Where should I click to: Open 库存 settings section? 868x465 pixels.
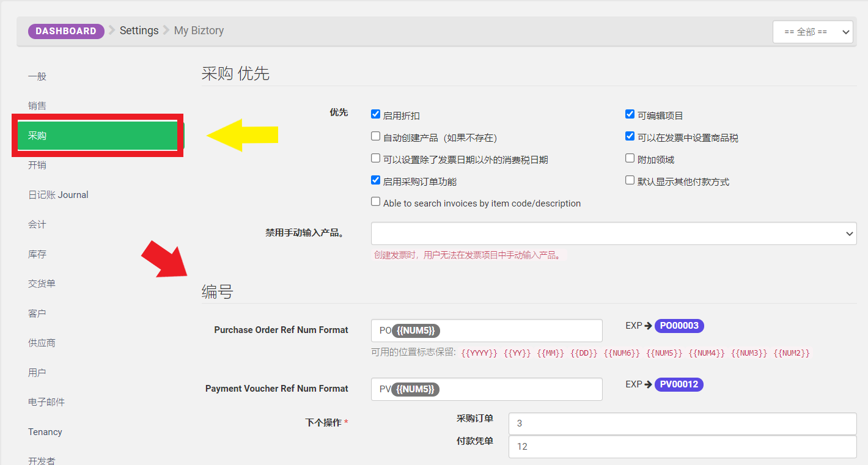[x=37, y=254]
